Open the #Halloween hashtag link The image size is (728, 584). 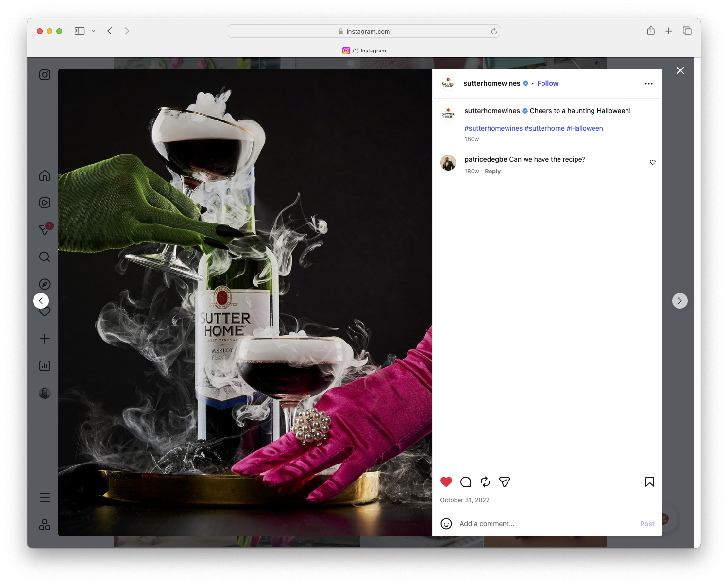pyautogui.click(x=584, y=128)
